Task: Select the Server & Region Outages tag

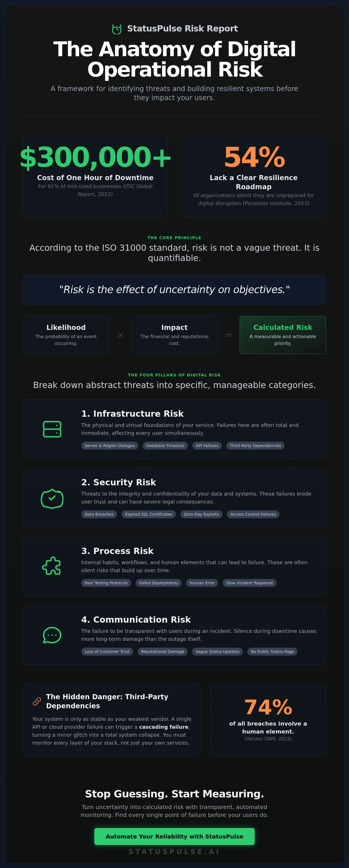Action: [x=109, y=445]
